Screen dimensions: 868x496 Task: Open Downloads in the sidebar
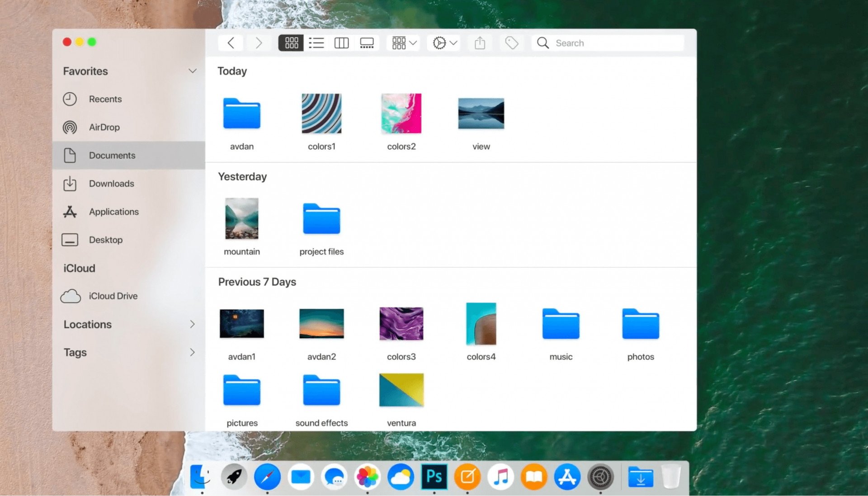(x=129, y=184)
